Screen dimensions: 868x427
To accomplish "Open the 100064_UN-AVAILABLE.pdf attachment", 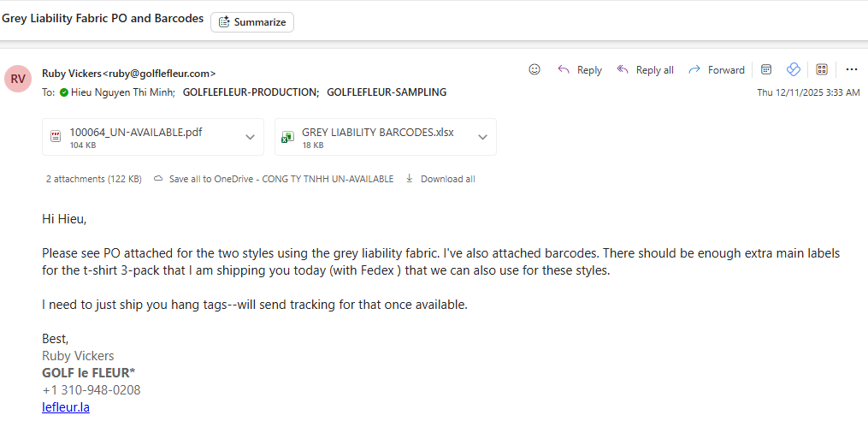I will [x=136, y=133].
